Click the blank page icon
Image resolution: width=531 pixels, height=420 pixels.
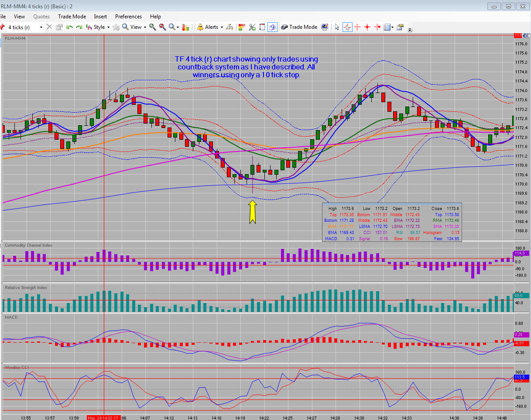tap(262, 27)
